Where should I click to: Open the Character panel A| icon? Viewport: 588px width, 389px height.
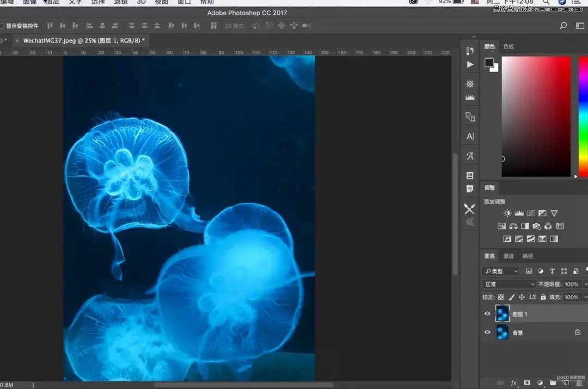pos(470,136)
